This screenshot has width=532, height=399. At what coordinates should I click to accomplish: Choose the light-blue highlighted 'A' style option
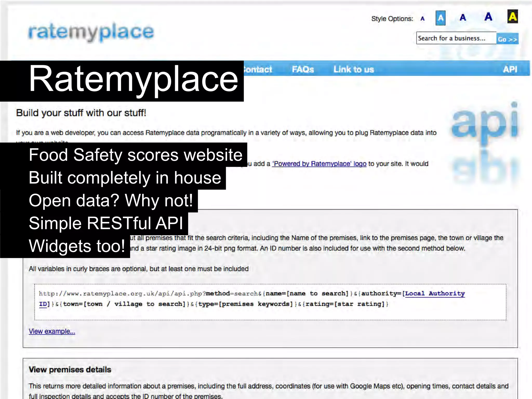[440, 18]
